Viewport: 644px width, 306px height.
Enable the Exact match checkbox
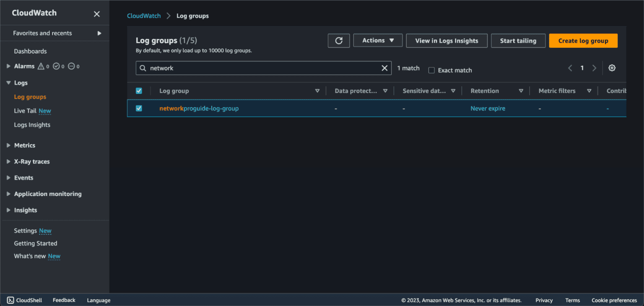tap(431, 70)
